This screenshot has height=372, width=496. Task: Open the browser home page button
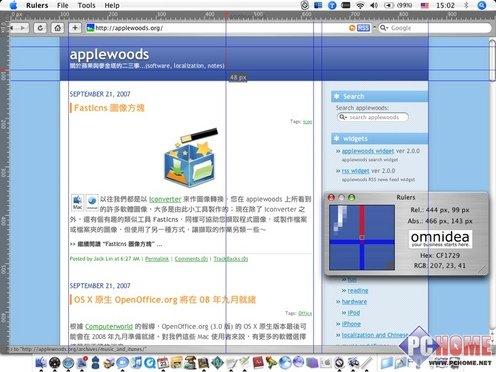pyautogui.click(x=58, y=28)
